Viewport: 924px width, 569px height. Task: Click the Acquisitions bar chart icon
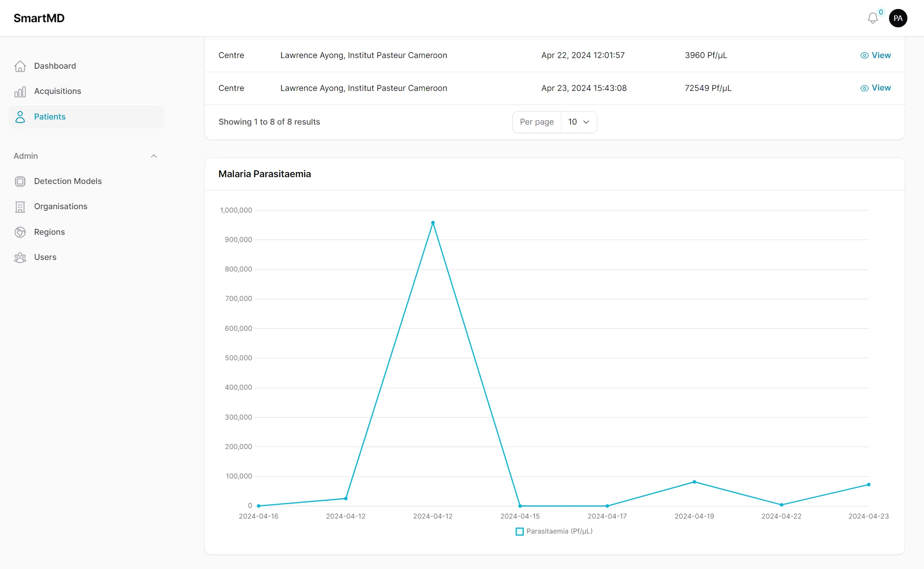pos(20,91)
